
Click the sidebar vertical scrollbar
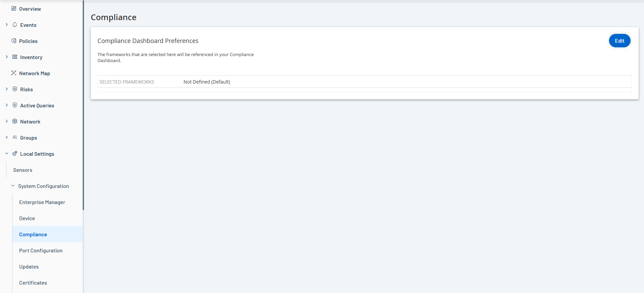(x=83, y=105)
